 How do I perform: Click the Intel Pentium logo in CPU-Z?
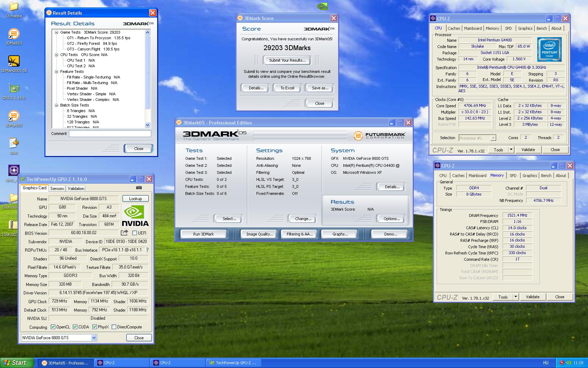tap(549, 49)
